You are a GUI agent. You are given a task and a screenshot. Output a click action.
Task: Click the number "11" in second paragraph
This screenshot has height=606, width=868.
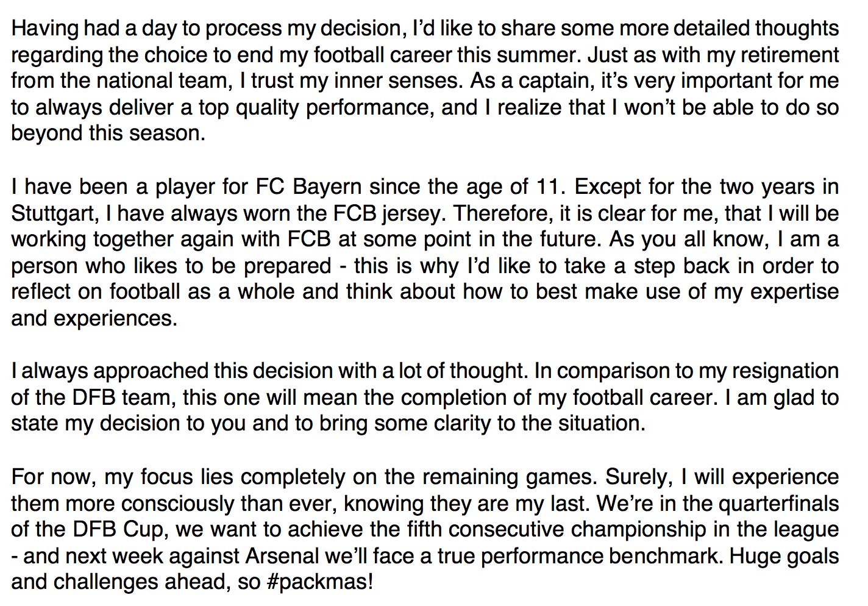pos(546,187)
